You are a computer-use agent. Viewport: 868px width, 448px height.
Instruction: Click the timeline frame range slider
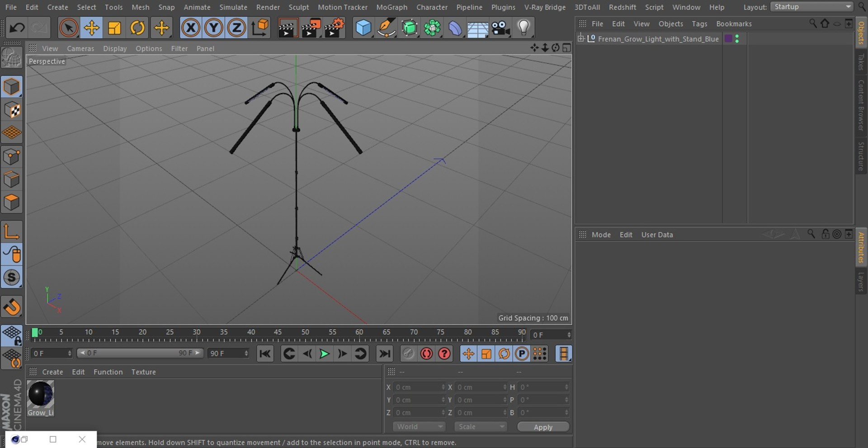coord(140,353)
